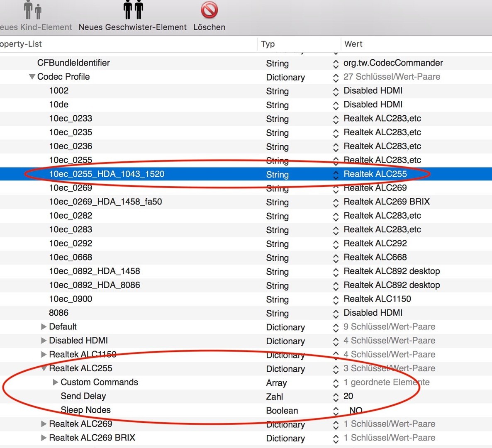Screen dimensions: 492x448
Task: Open type stepper for Custom Commands row
Action: click(336, 383)
